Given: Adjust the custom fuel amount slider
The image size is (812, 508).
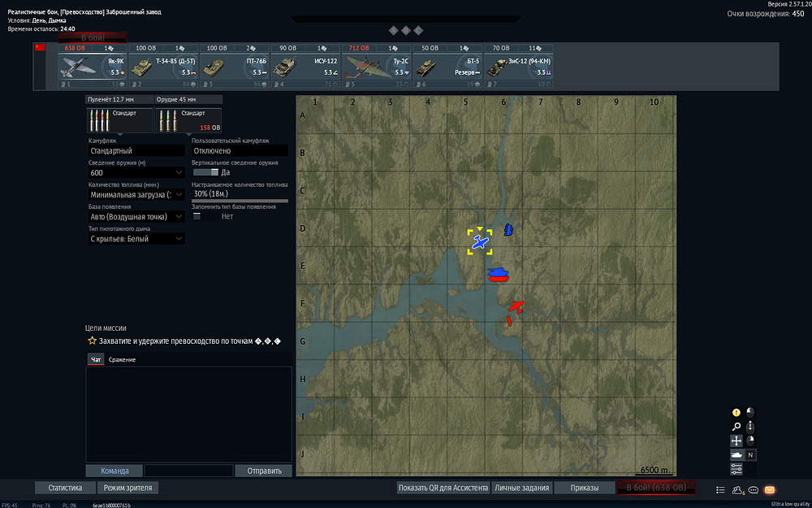Looking at the screenshot, I should [x=240, y=200].
